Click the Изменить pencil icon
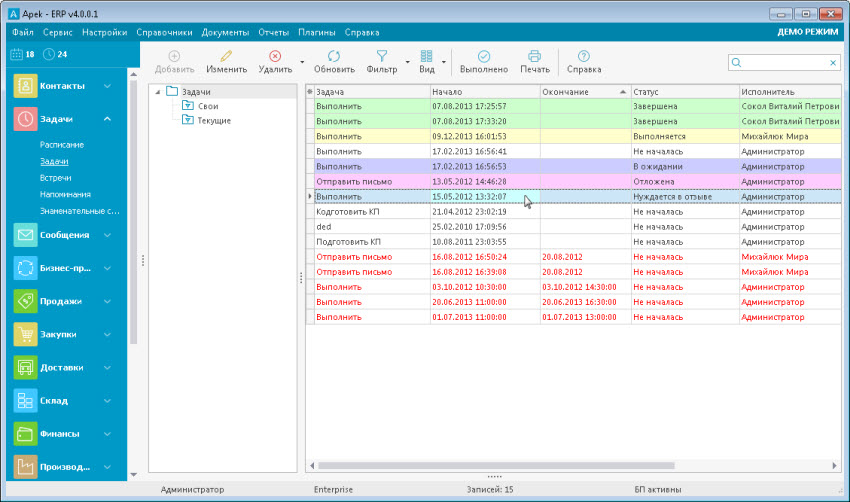 (x=226, y=57)
